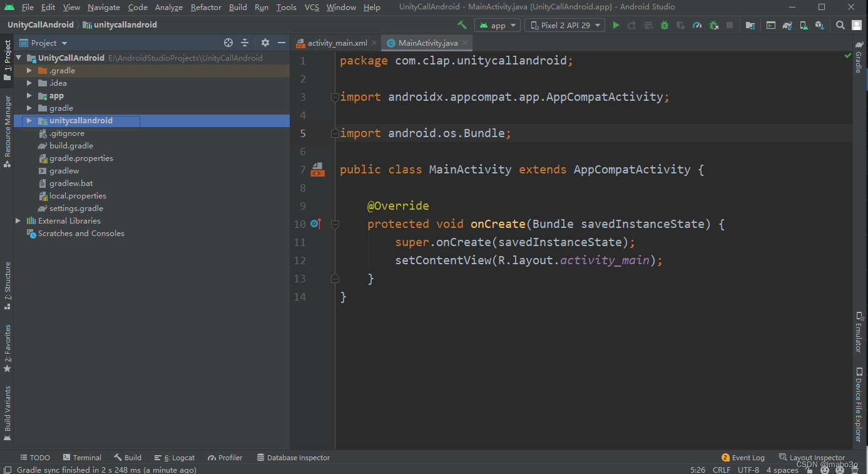Hide the Project panel with minus icon
The width and height of the screenshot is (868, 474).
[x=282, y=43]
